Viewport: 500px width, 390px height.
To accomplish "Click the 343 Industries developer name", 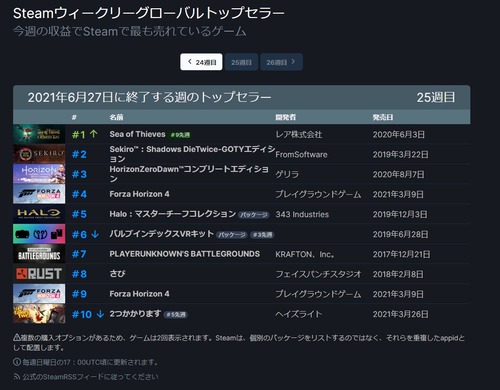I will (302, 214).
